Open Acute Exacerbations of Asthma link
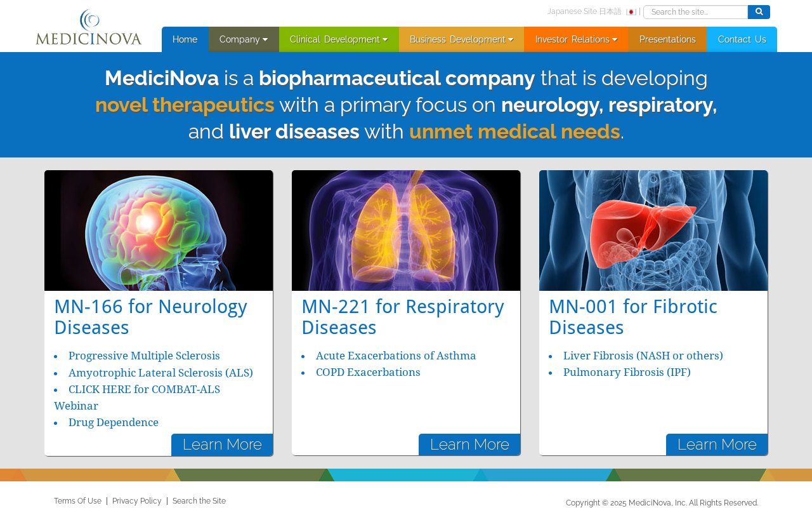 tap(396, 356)
